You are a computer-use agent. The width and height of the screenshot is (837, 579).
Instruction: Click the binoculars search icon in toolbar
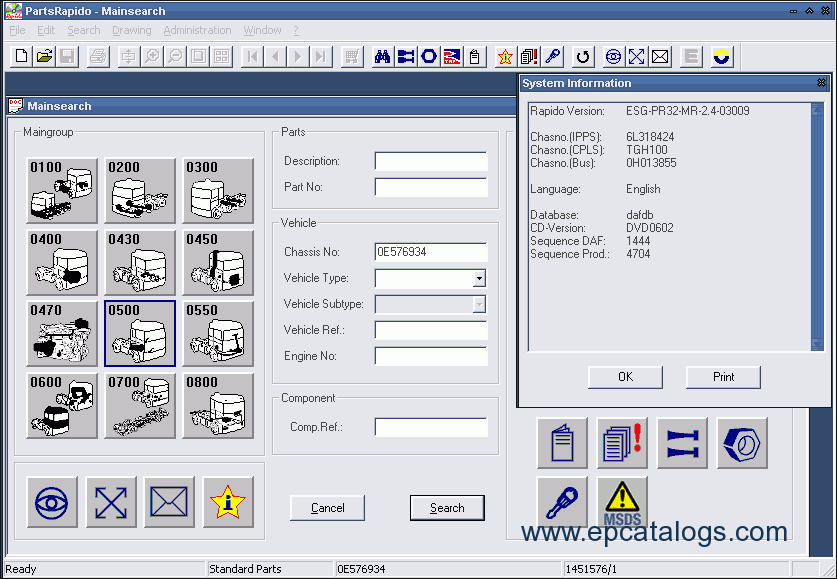point(382,56)
